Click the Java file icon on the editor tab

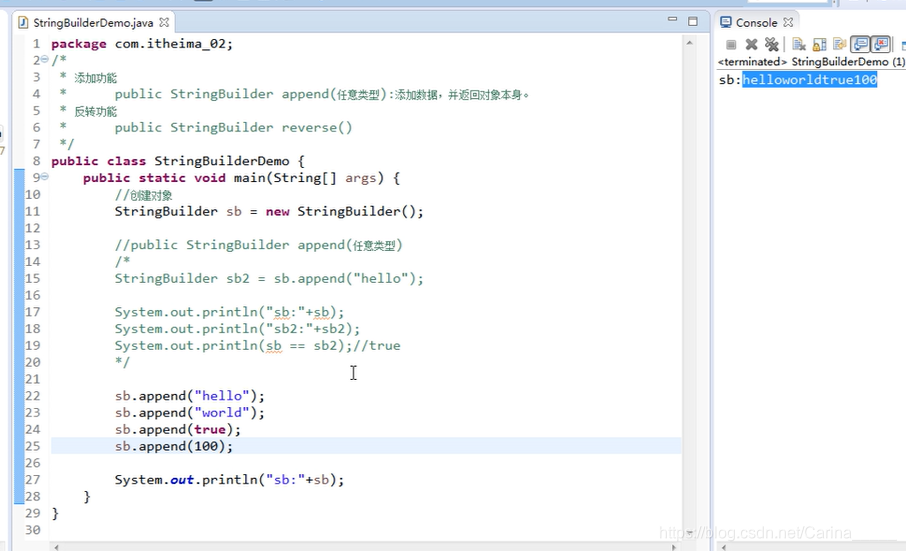coord(23,23)
